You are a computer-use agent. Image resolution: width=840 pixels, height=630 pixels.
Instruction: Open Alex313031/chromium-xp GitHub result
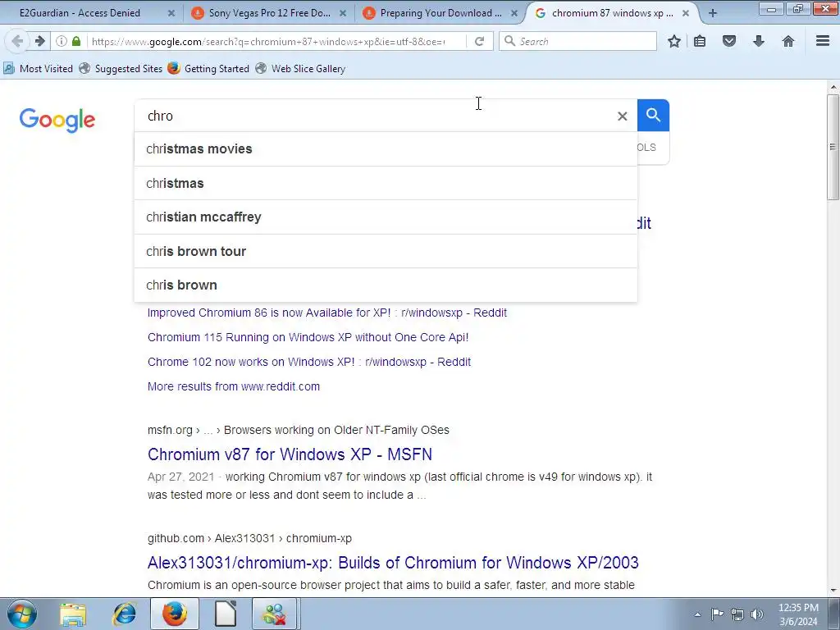click(x=393, y=563)
